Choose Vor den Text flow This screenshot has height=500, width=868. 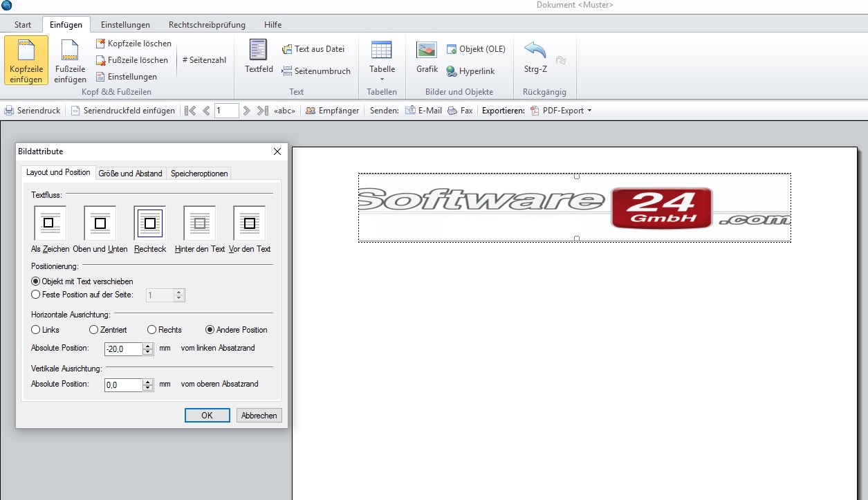pyautogui.click(x=249, y=223)
